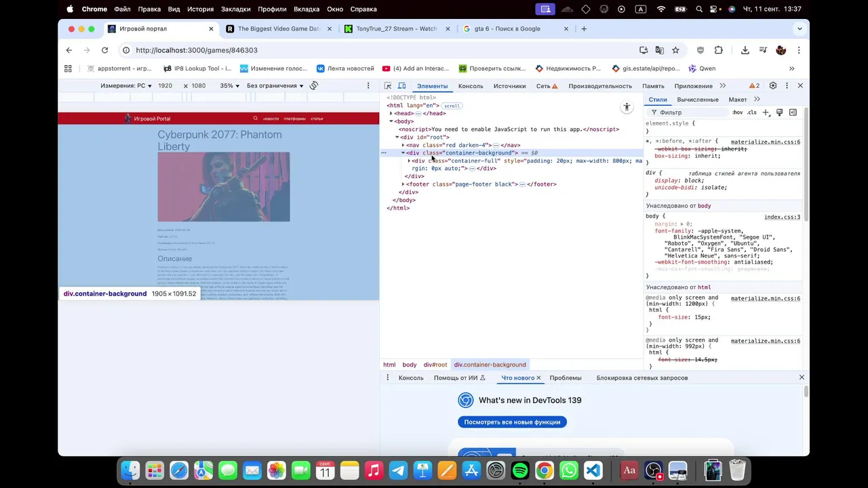
Task: Open the Лента новостей bookmark
Action: pyautogui.click(x=344, y=68)
